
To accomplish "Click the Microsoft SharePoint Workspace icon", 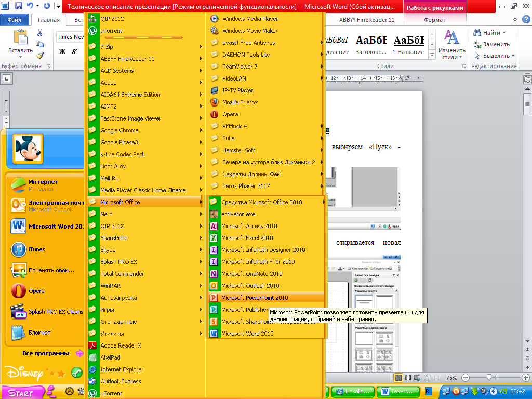I will click(x=214, y=322).
